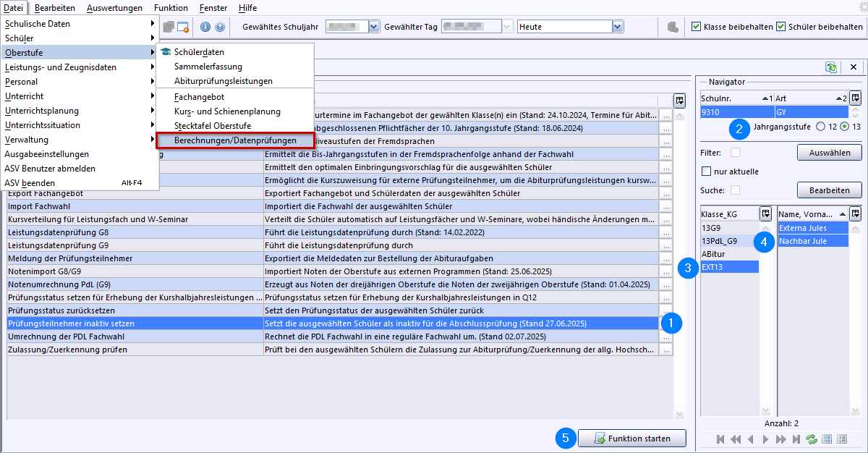Enable the nur aktuelle checkbox

click(707, 172)
